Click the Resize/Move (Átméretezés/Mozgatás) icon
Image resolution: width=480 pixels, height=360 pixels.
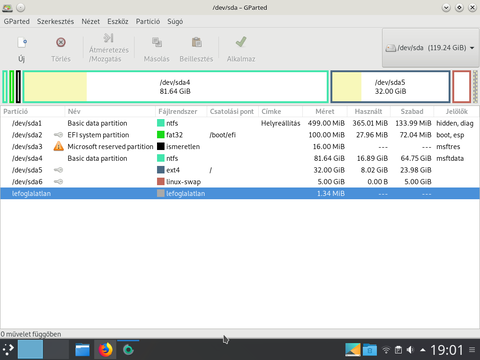108,38
